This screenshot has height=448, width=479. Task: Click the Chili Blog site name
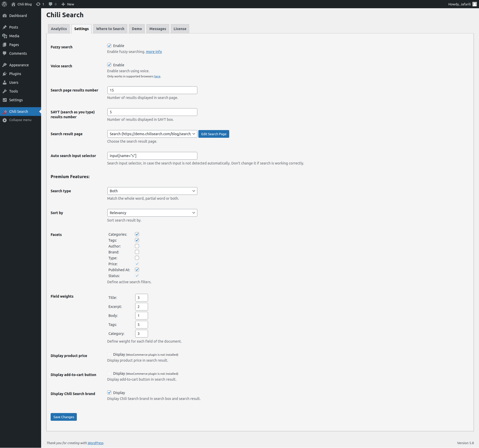[x=25, y=4]
